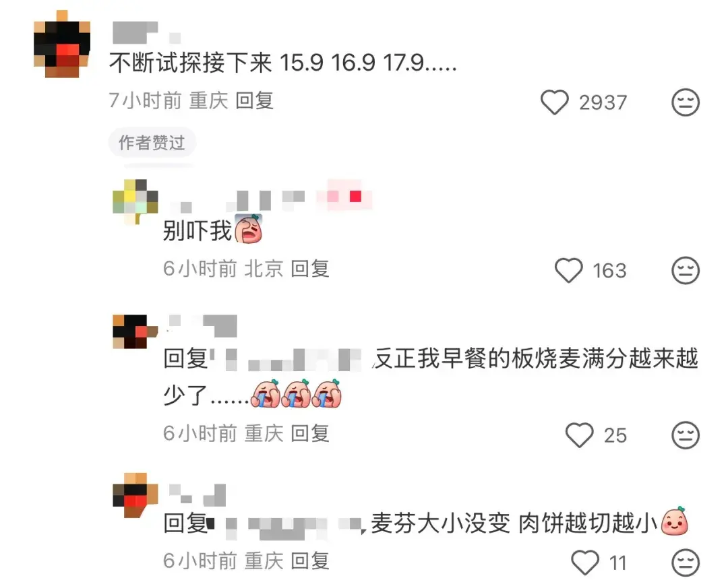Dislike the 别吓我 reply via face icon
The height and width of the screenshot is (580, 728).
(686, 271)
